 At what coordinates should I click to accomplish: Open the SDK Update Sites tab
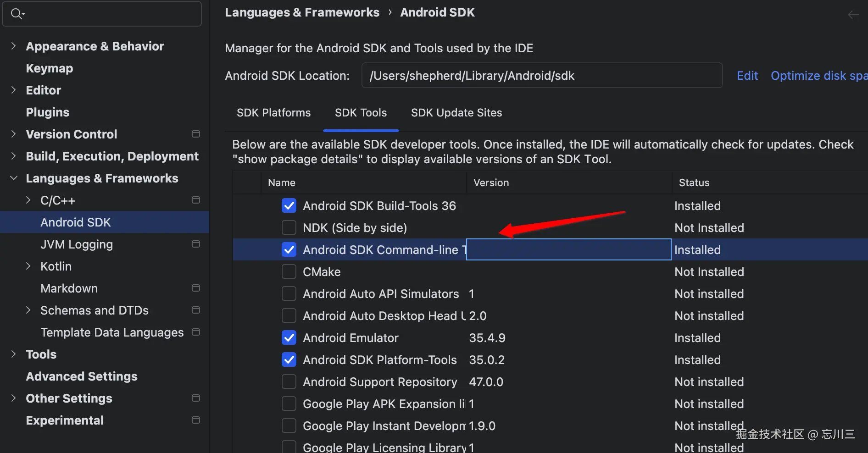pyautogui.click(x=456, y=113)
